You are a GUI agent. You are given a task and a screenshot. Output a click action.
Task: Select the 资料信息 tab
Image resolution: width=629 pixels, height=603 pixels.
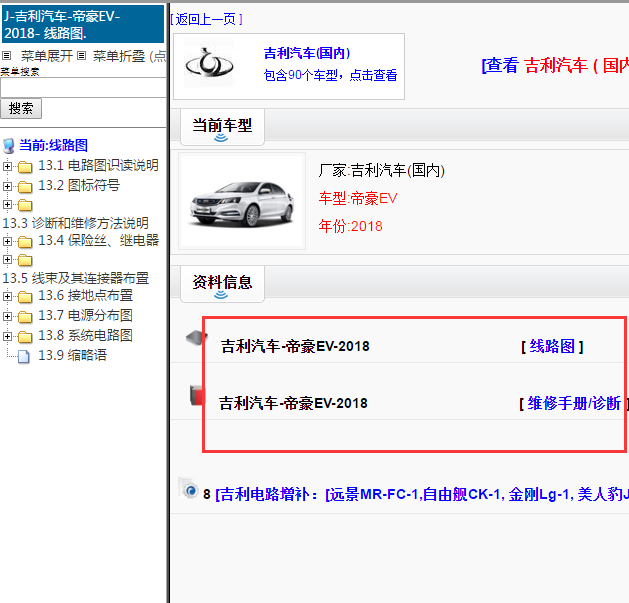222,284
